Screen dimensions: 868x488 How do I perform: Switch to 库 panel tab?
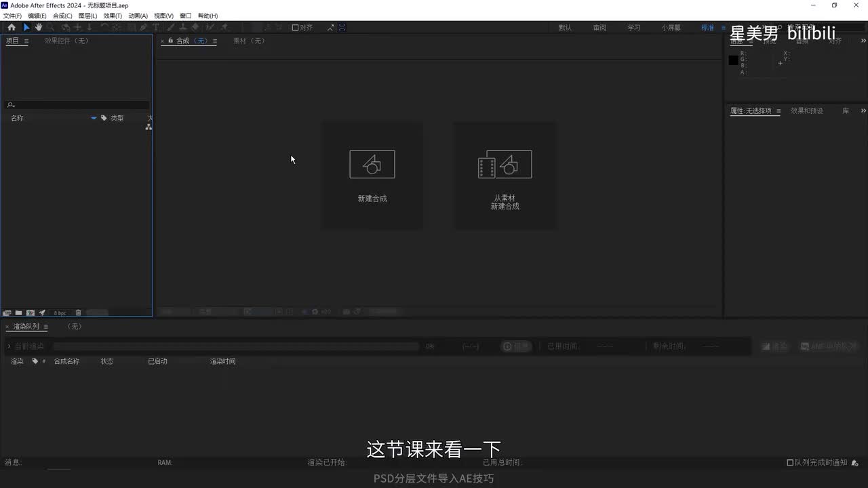[x=846, y=110]
